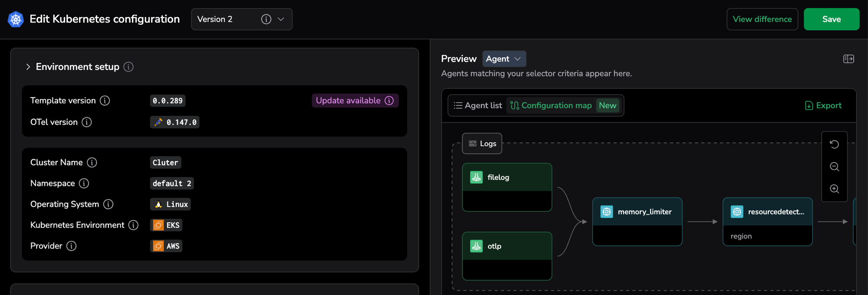
Task: Click View difference button
Action: coord(762,19)
